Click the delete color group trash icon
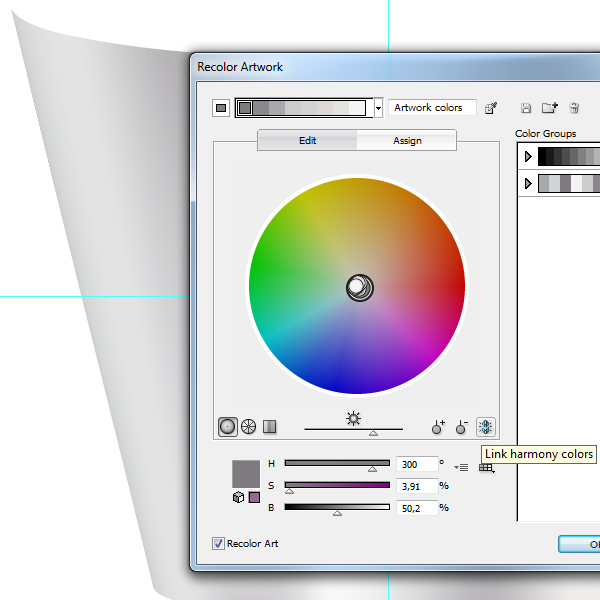This screenshot has height=600, width=600. click(x=574, y=108)
